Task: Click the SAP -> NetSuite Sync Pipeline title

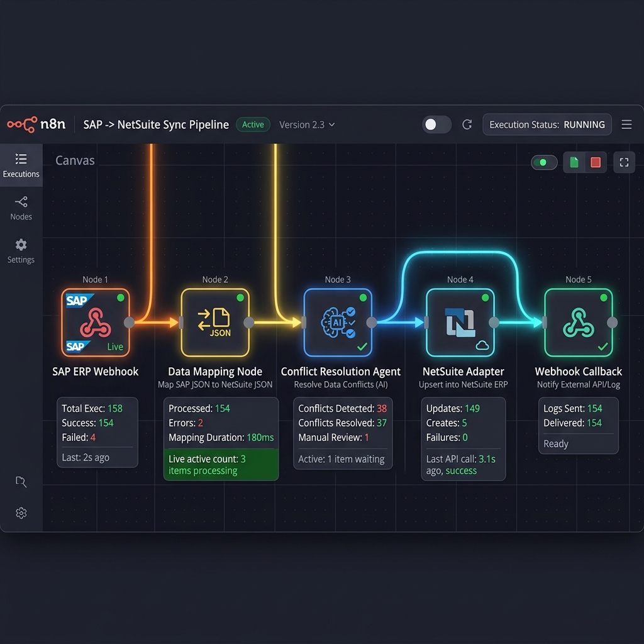Action: pos(156,125)
